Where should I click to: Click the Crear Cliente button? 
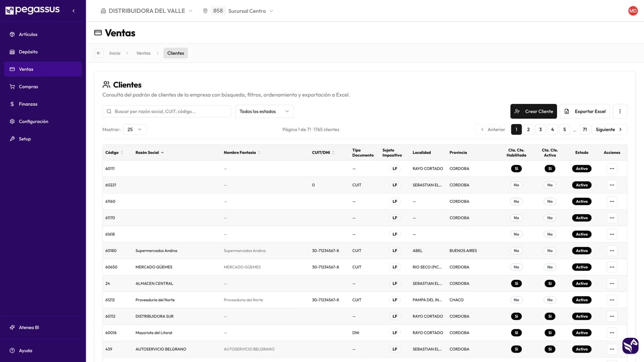[533, 111]
